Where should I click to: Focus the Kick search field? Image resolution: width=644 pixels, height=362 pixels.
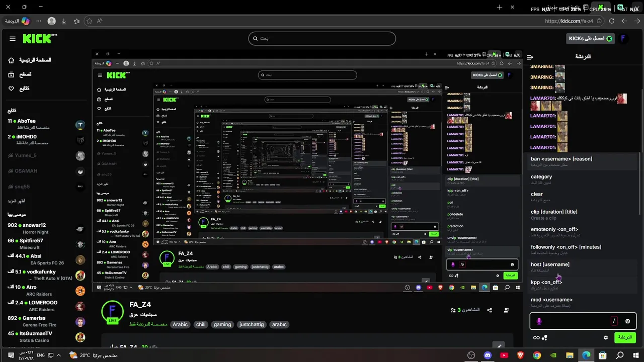(x=322, y=39)
